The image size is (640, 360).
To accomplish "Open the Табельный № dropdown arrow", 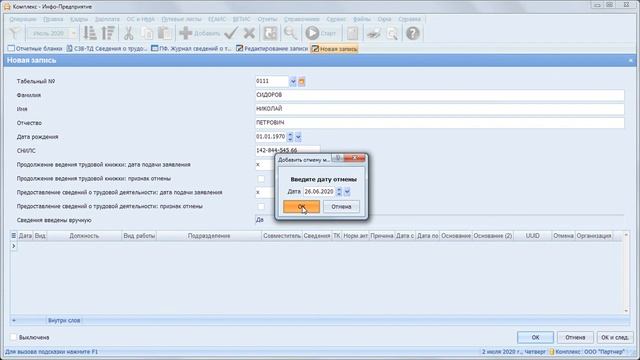I will point(293,82).
